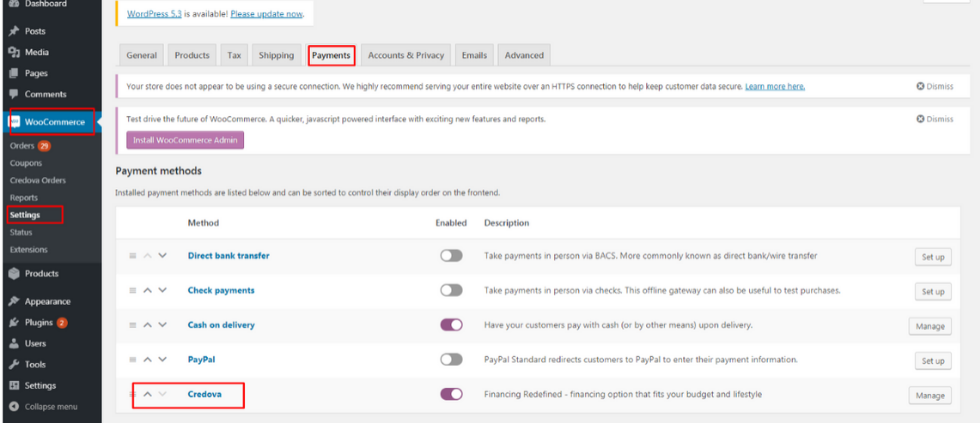Click the Plugins plug icon
980x423 pixels.
tap(14, 323)
